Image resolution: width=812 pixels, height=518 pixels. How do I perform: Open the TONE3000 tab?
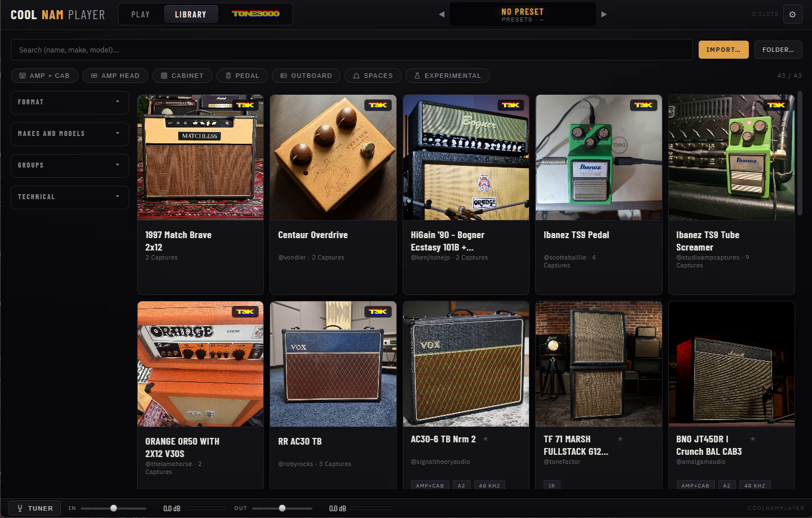(255, 14)
